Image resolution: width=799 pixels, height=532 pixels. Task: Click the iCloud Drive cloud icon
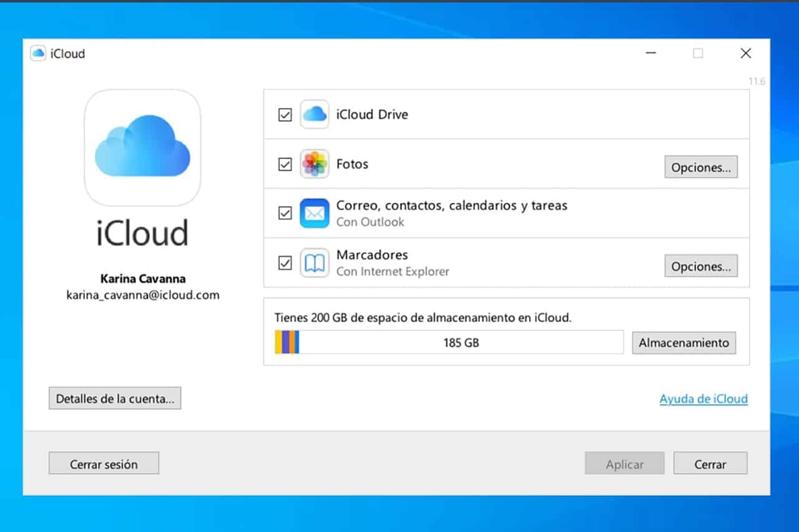tap(315, 115)
